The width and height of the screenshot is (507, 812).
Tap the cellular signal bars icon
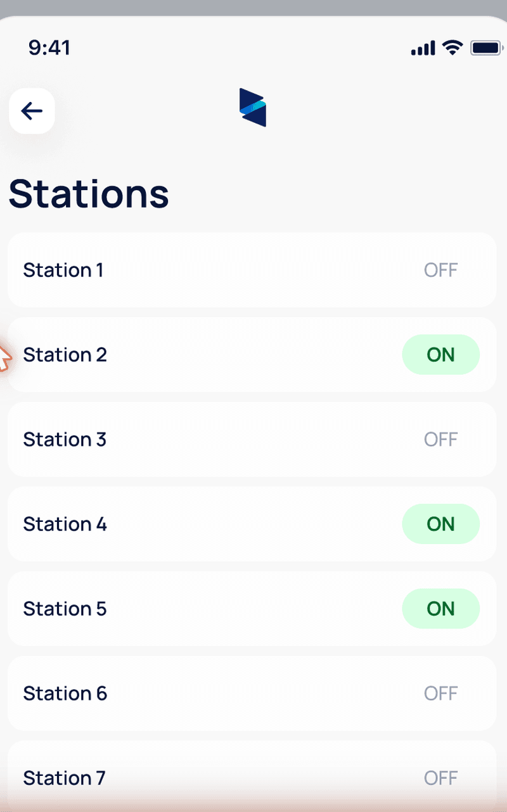pyautogui.click(x=423, y=48)
